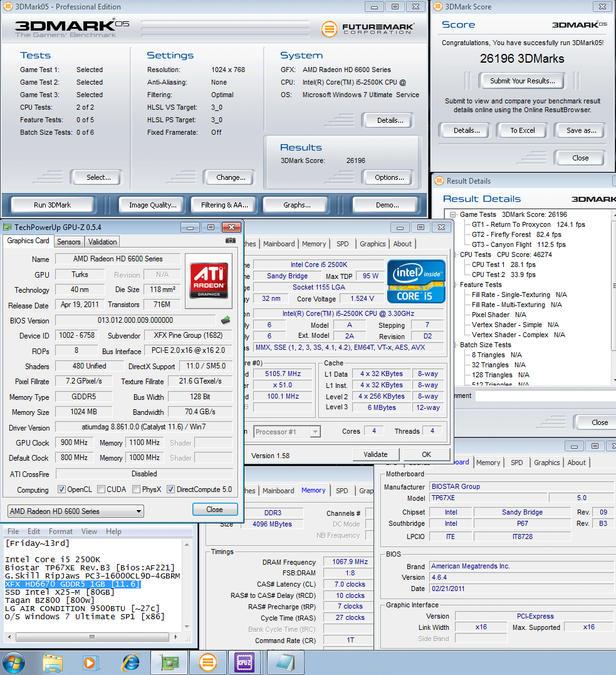The image size is (616, 675).
Task: Click the Validate button in CPU-Z
Action: [375, 454]
